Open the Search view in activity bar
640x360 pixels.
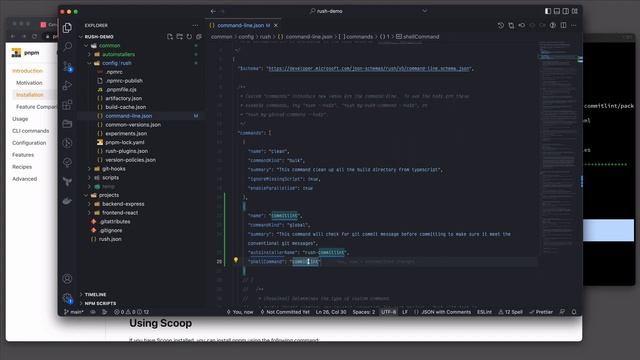coord(67,46)
